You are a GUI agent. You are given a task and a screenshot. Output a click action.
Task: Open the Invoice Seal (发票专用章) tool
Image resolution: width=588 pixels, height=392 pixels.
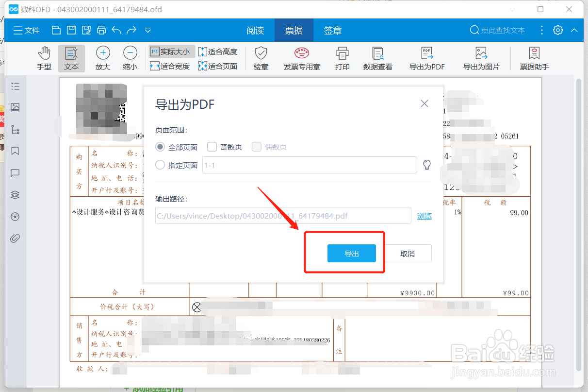302,58
